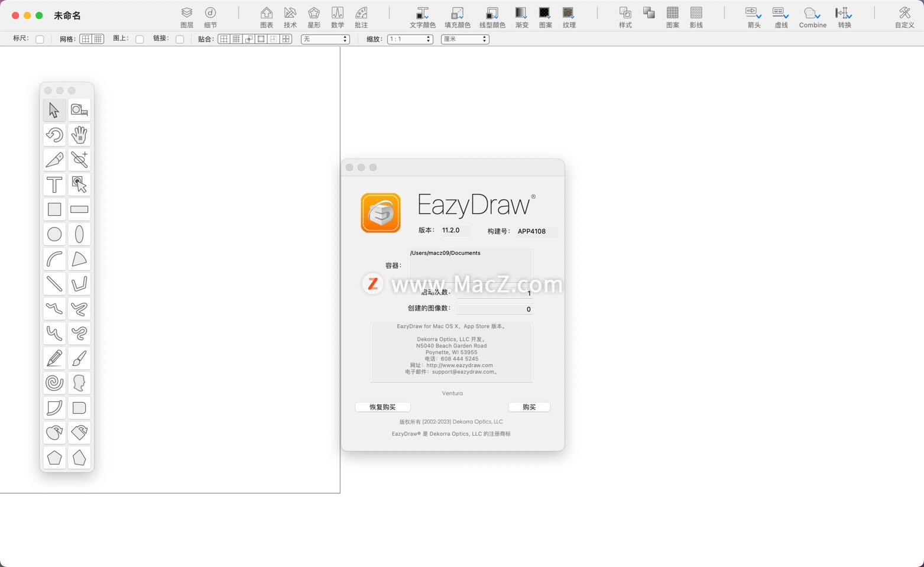This screenshot has height=567, width=924.
Task: Open the 技术 technical toolbar palette
Action: (290, 17)
